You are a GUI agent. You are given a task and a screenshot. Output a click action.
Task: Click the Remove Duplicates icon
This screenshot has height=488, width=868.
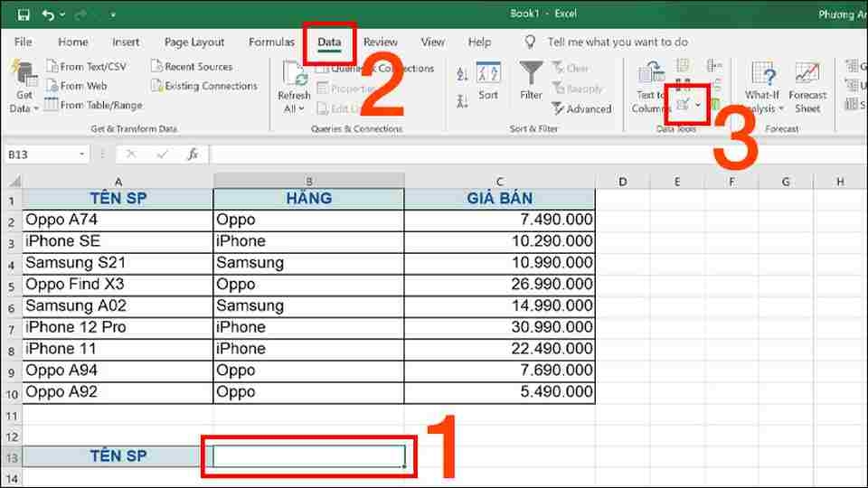[x=683, y=85]
